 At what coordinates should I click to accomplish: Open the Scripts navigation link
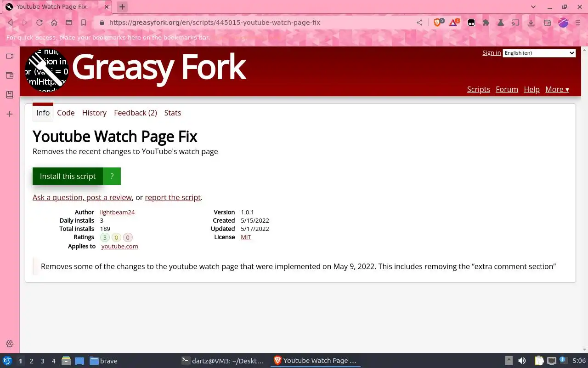click(x=479, y=89)
